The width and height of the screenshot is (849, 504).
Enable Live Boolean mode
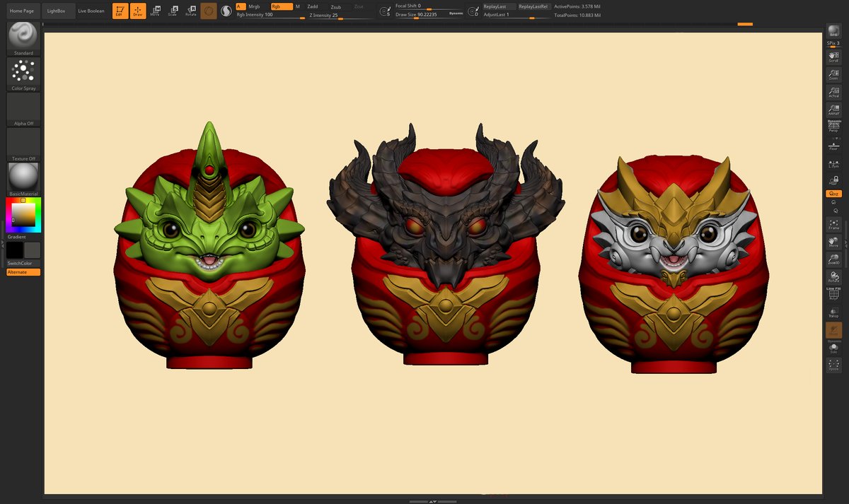91,11
